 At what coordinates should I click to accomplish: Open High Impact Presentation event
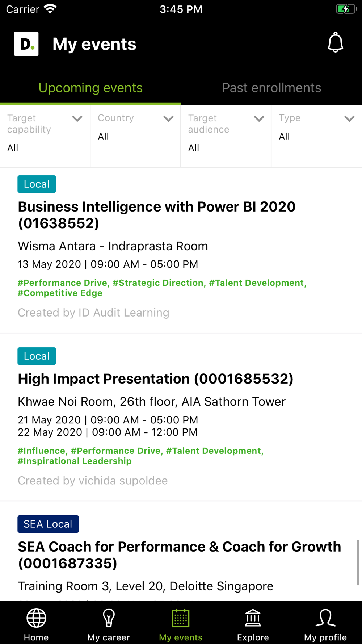156,379
